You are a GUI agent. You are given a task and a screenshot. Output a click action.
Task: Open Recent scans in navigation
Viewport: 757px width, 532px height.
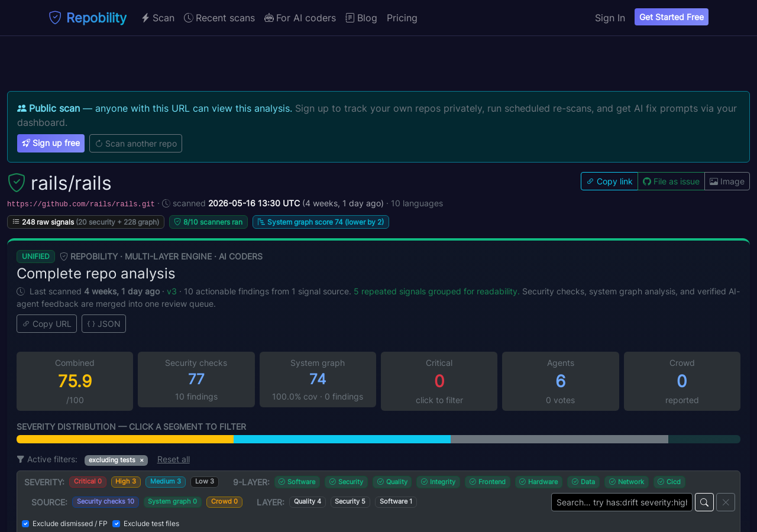pos(219,18)
